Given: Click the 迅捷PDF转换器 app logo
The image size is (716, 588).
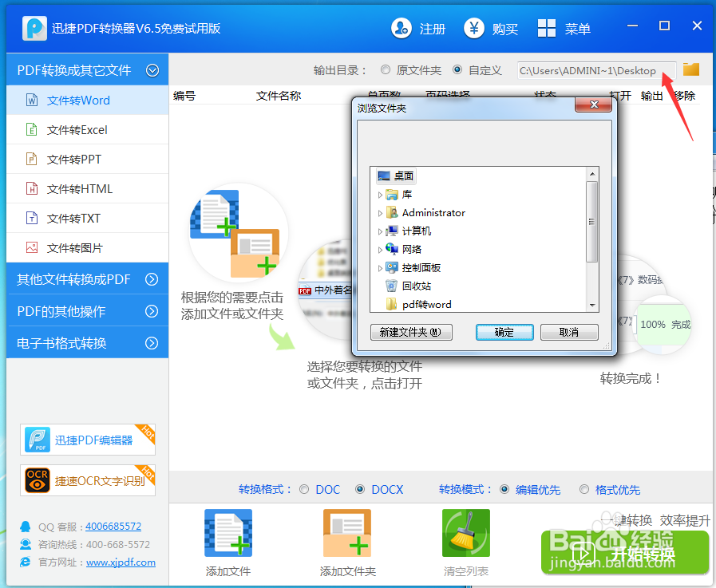Looking at the screenshot, I should 34,28.
